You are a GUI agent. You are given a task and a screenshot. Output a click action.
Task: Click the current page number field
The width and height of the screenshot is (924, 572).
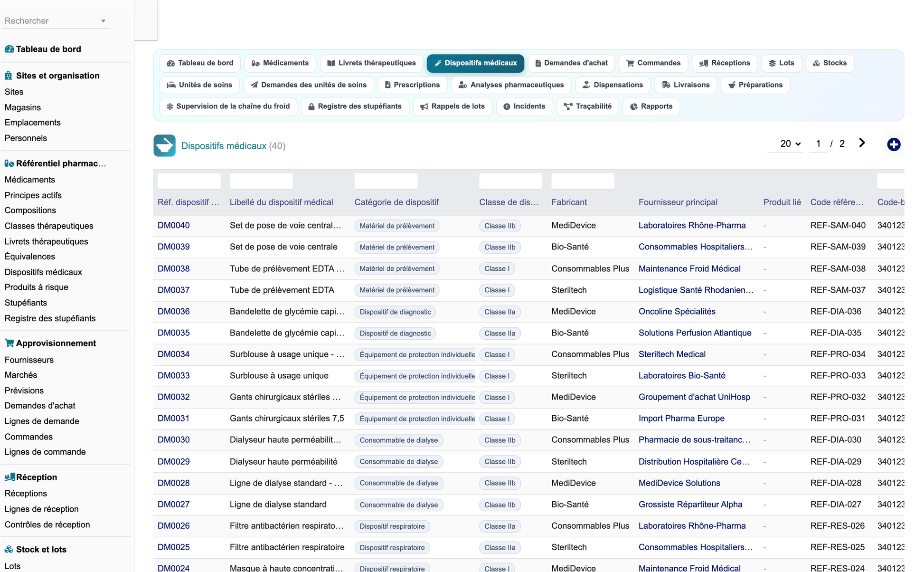[x=818, y=143]
